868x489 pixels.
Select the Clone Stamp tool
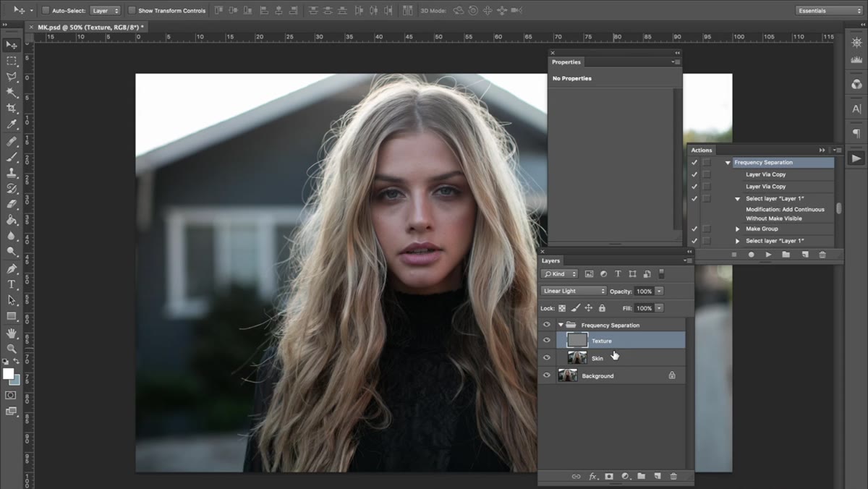[x=11, y=173]
